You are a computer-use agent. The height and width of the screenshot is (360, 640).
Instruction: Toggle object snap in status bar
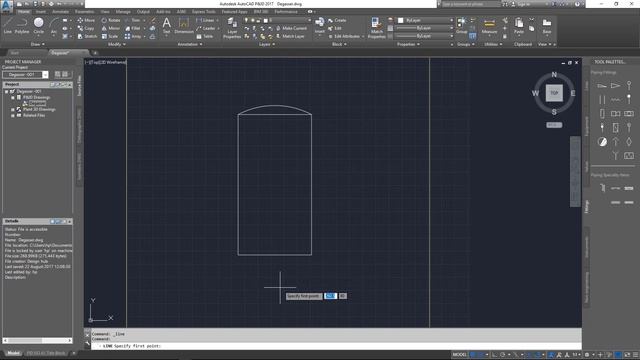539,355
